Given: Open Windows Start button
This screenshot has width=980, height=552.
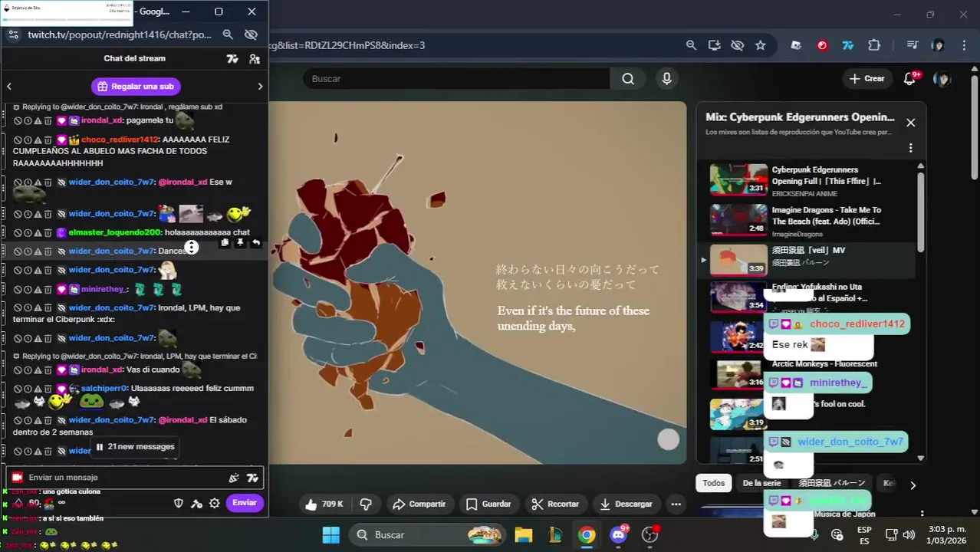Looking at the screenshot, I should 331,534.
